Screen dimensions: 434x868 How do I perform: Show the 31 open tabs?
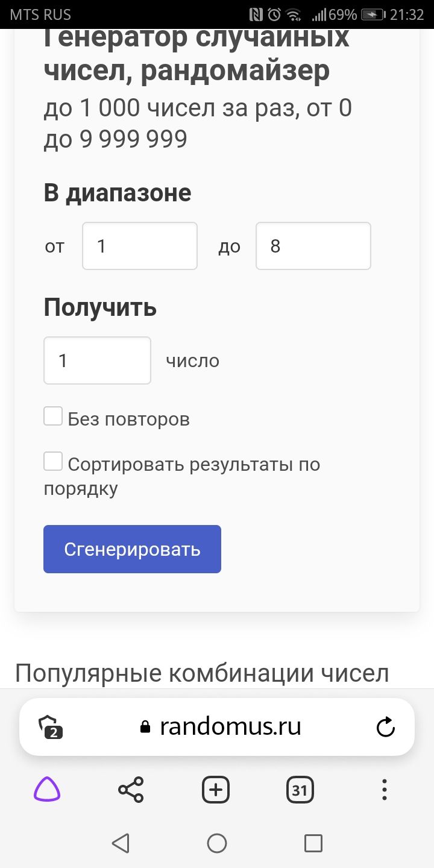click(x=300, y=789)
